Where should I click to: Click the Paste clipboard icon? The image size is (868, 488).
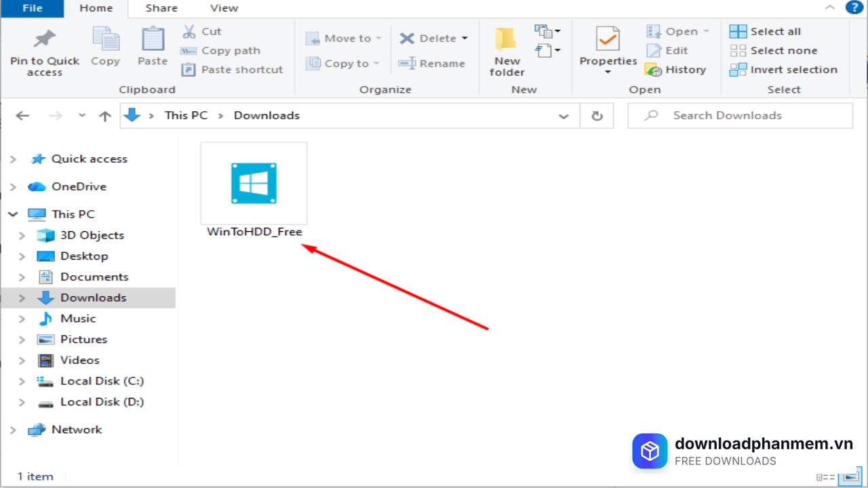[153, 39]
